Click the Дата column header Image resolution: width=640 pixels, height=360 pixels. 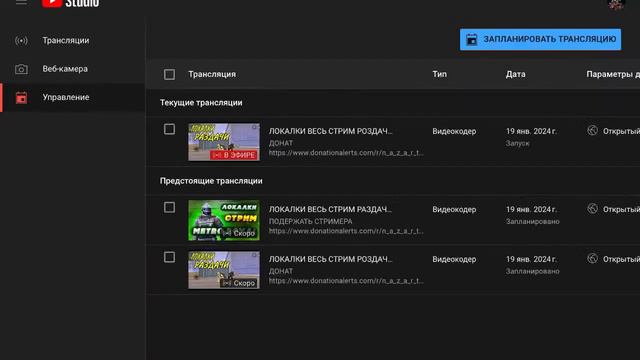pyautogui.click(x=516, y=74)
